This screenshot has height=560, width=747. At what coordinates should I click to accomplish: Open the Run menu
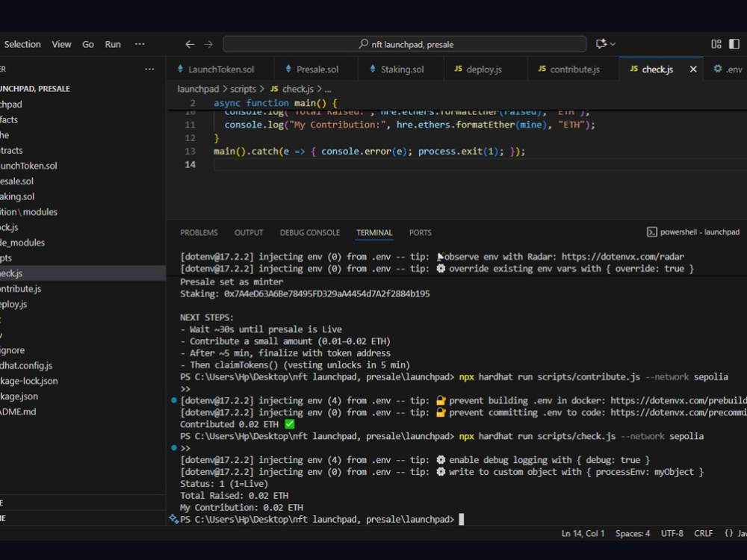(x=113, y=44)
